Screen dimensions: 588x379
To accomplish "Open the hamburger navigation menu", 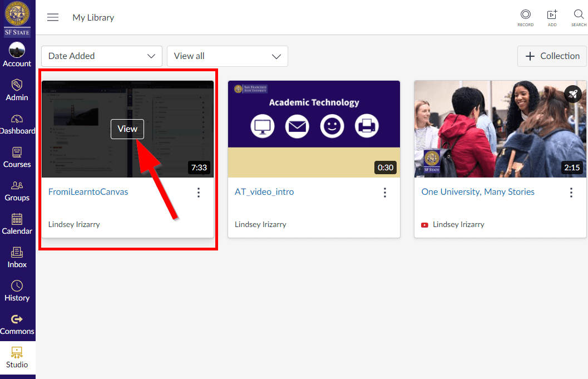I will [x=53, y=17].
